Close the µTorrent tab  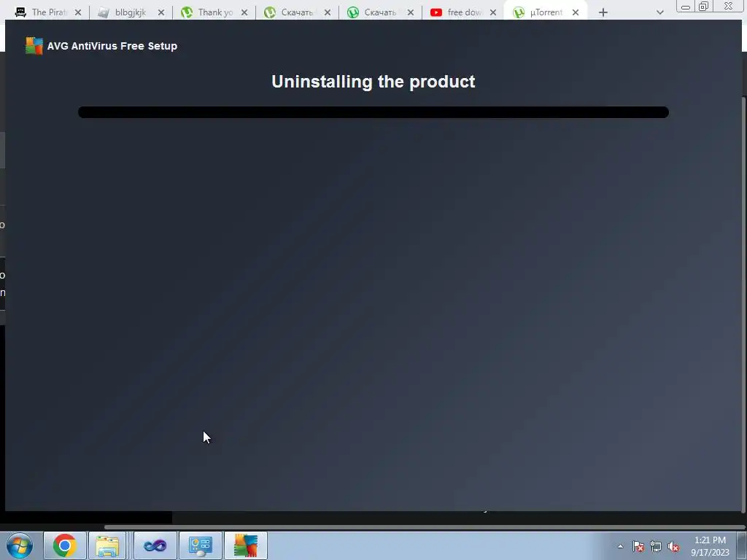pyautogui.click(x=576, y=12)
